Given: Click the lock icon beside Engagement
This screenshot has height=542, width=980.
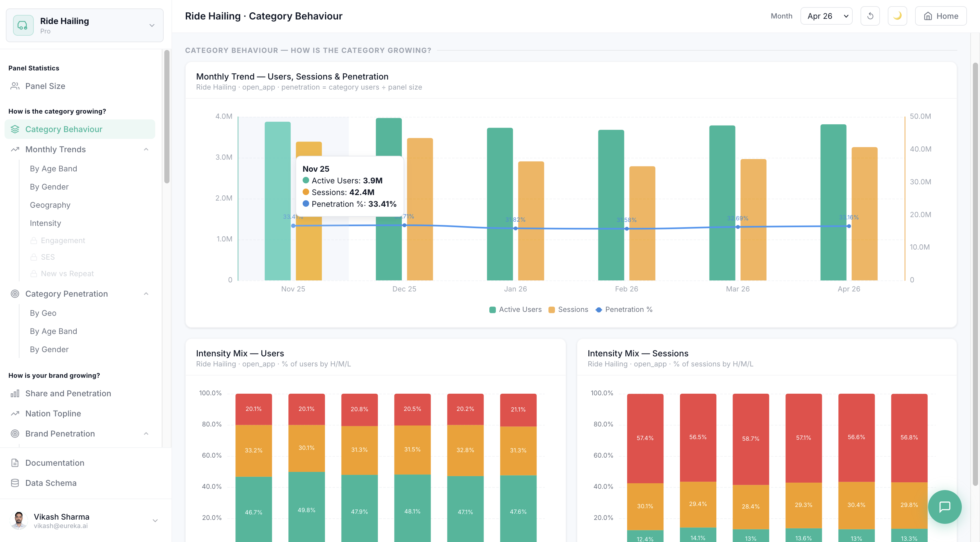Looking at the screenshot, I should (33, 240).
